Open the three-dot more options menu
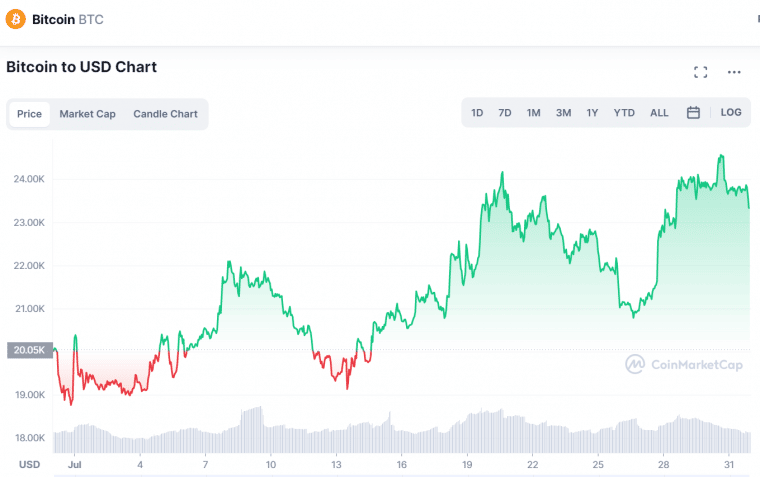The image size is (760, 477). click(x=734, y=72)
